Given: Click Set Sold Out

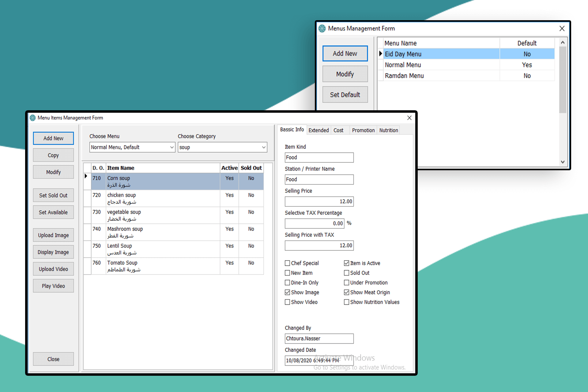Looking at the screenshot, I should tap(53, 195).
